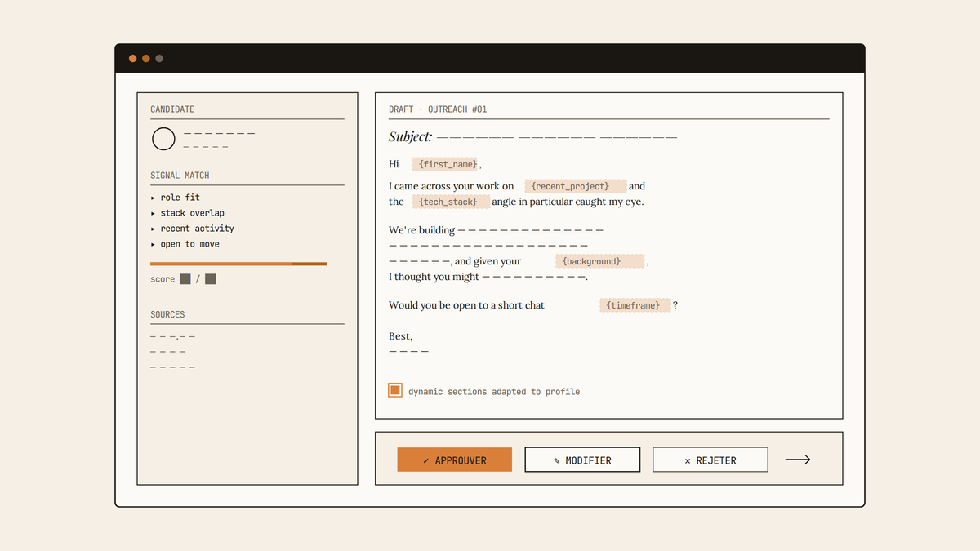Toggle dynamic sections adapted to profile checkbox
The width and height of the screenshot is (980, 551).
coord(395,390)
